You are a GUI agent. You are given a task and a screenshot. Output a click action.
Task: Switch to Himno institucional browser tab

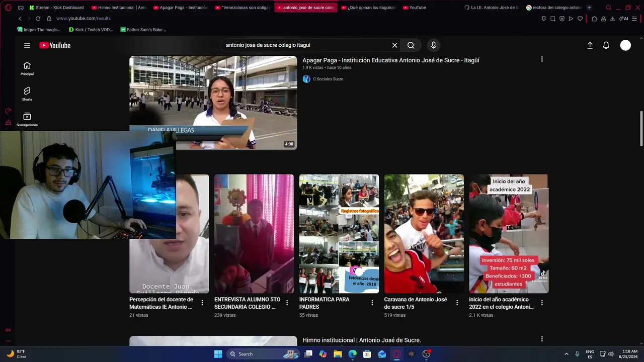point(119,8)
